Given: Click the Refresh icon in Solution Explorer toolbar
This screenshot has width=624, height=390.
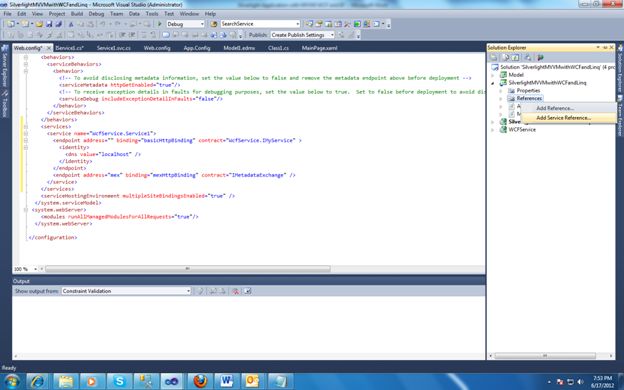Looking at the screenshot, I should 516,58.
